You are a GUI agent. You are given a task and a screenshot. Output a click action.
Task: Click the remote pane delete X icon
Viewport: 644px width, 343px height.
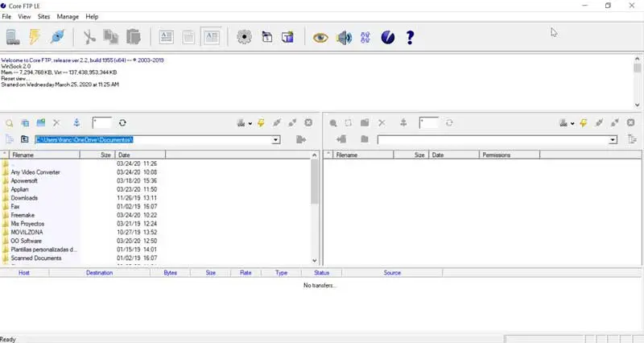coord(382,123)
